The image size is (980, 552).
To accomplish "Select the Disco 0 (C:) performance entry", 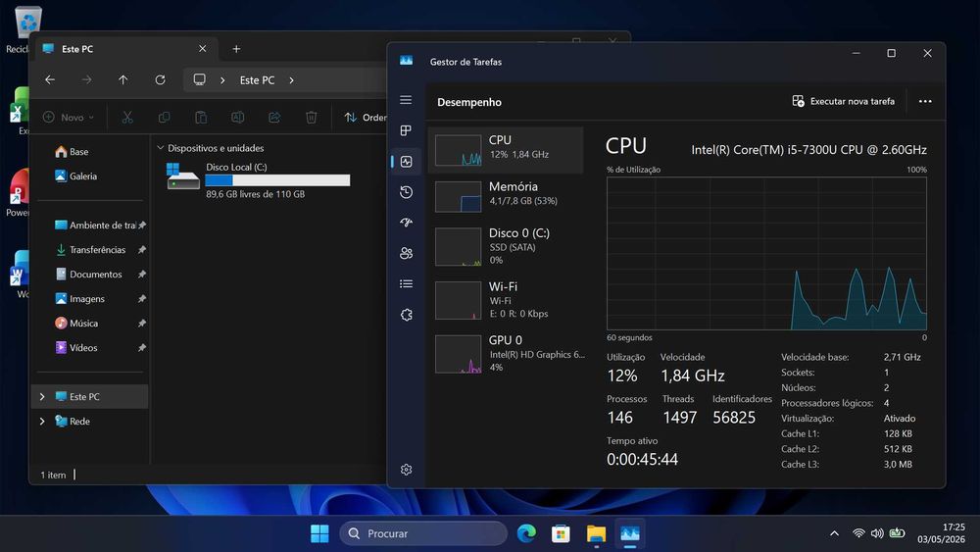I will tap(507, 246).
